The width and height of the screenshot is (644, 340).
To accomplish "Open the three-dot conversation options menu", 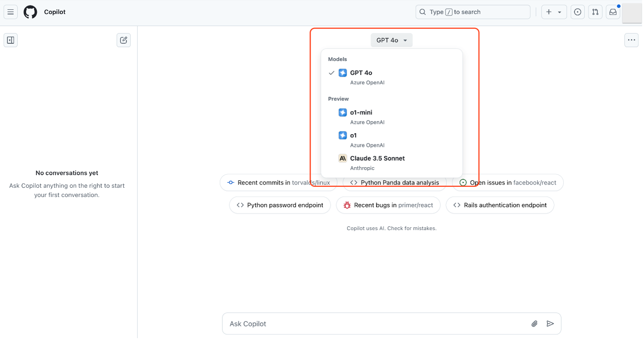I will coord(631,40).
